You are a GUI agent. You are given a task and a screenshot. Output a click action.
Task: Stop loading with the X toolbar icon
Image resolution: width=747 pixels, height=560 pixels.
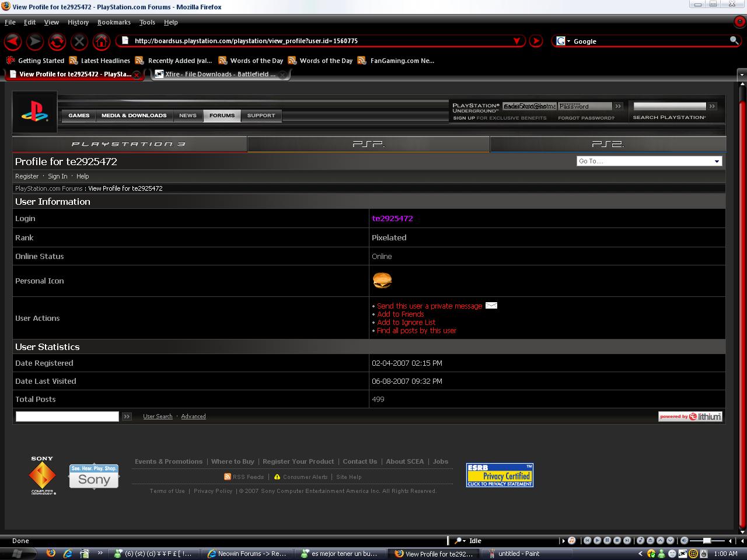point(79,41)
